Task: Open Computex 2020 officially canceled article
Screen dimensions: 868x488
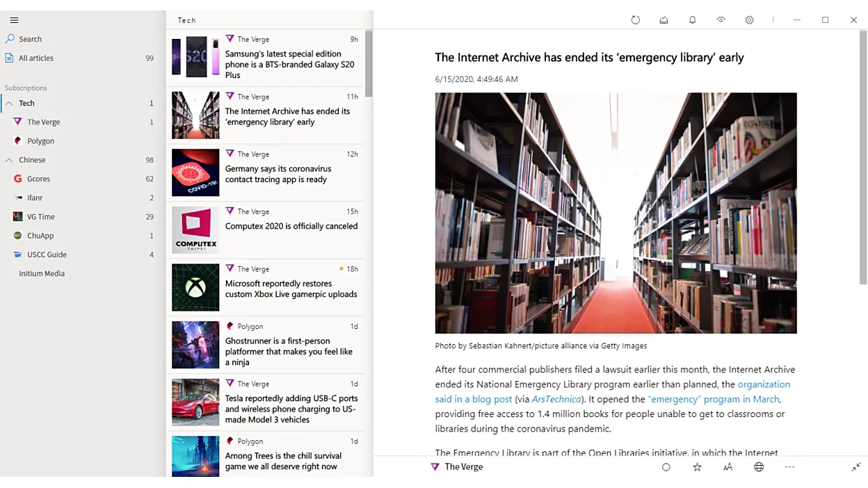Action: tap(265, 230)
